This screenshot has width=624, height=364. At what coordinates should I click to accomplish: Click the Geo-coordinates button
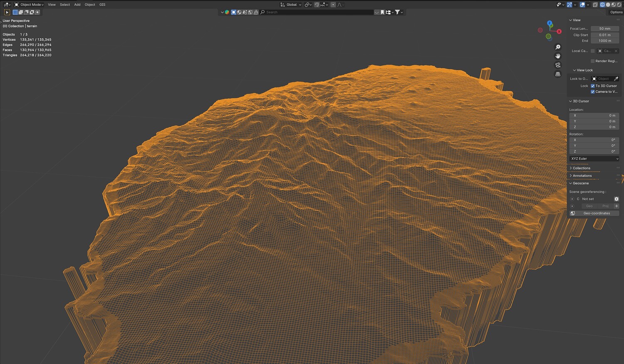click(594, 213)
